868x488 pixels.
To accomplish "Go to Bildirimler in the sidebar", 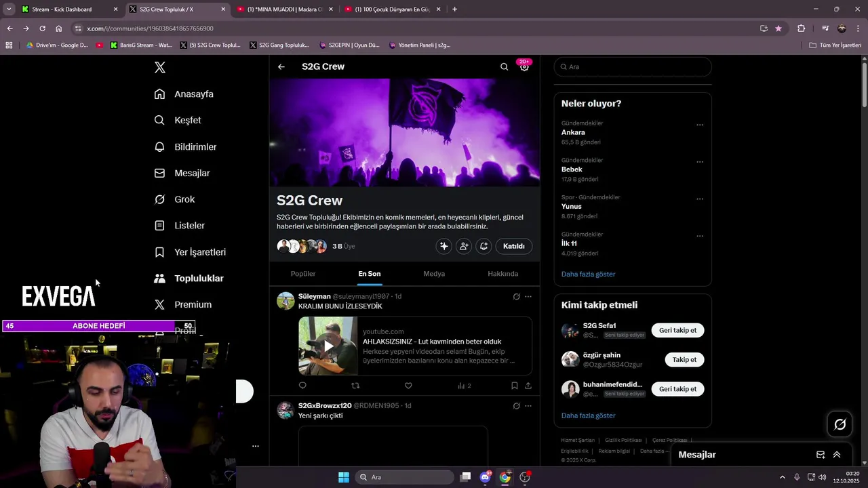I will pos(185,146).
